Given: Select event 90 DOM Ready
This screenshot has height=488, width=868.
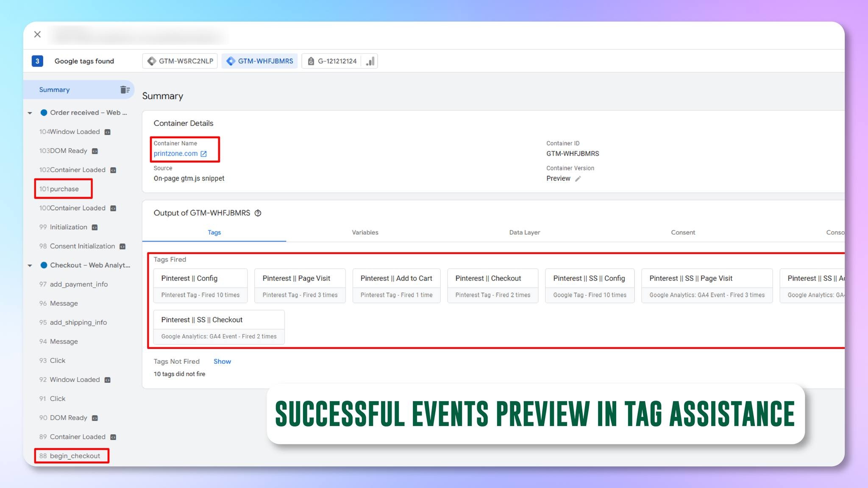Looking at the screenshot, I should click(x=63, y=418).
